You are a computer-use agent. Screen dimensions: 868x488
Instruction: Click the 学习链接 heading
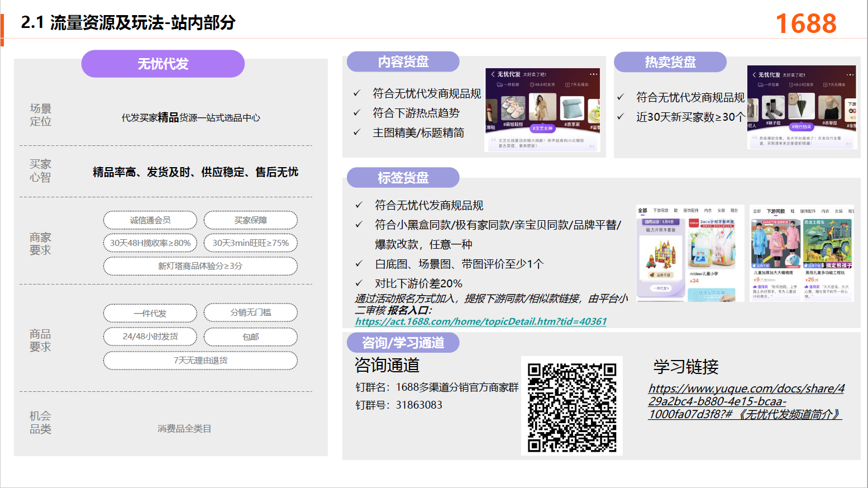click(x=686, y=367)
